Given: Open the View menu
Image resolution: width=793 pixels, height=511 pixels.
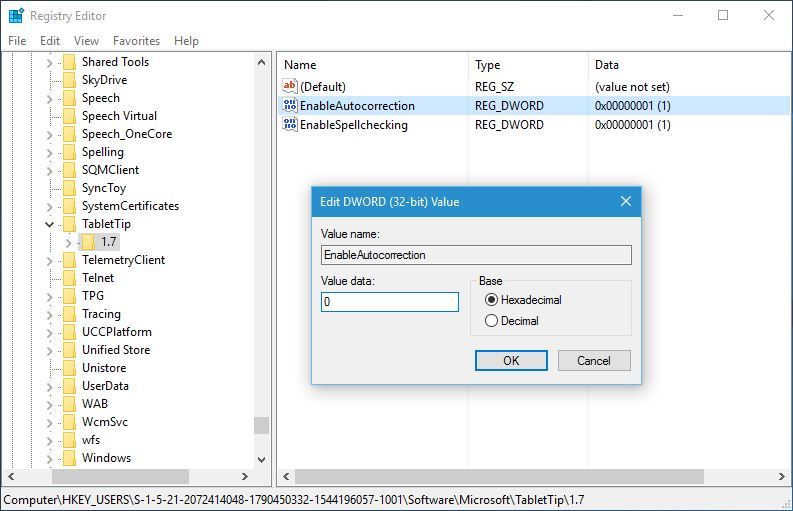Looking at the screenshot, I should coord(86,40).
